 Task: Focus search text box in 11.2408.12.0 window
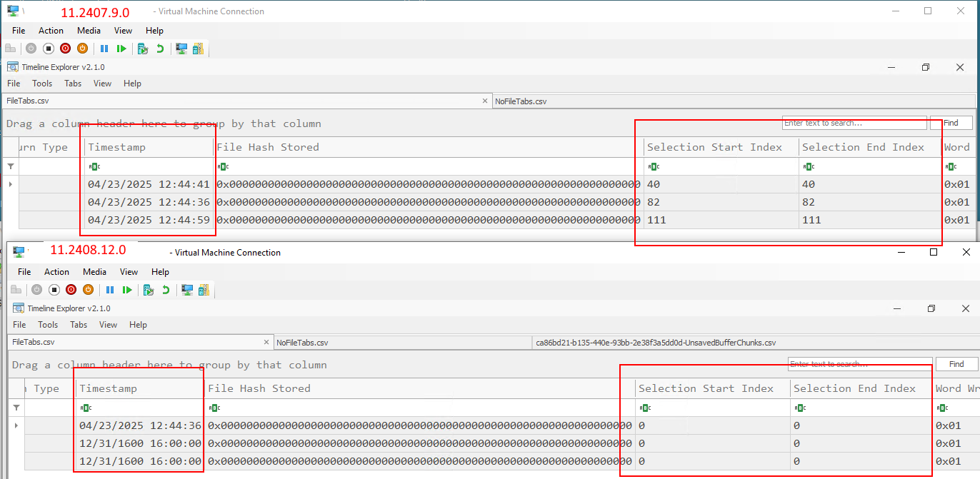click(860, 364)
